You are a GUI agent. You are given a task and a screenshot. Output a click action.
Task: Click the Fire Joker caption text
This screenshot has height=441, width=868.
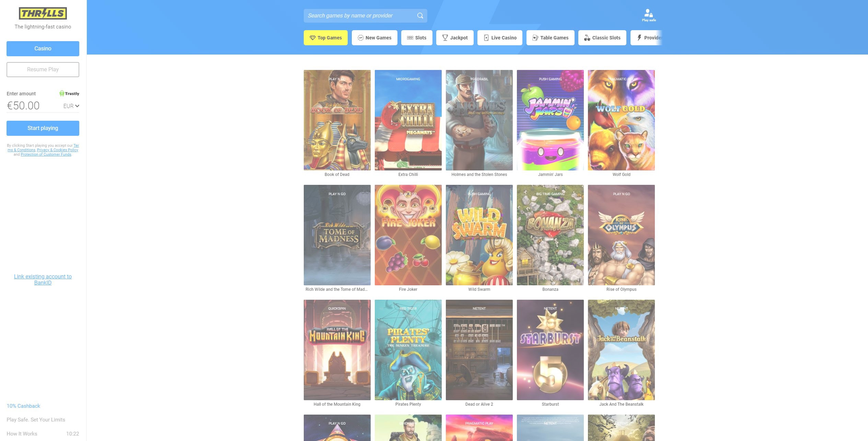408,289
